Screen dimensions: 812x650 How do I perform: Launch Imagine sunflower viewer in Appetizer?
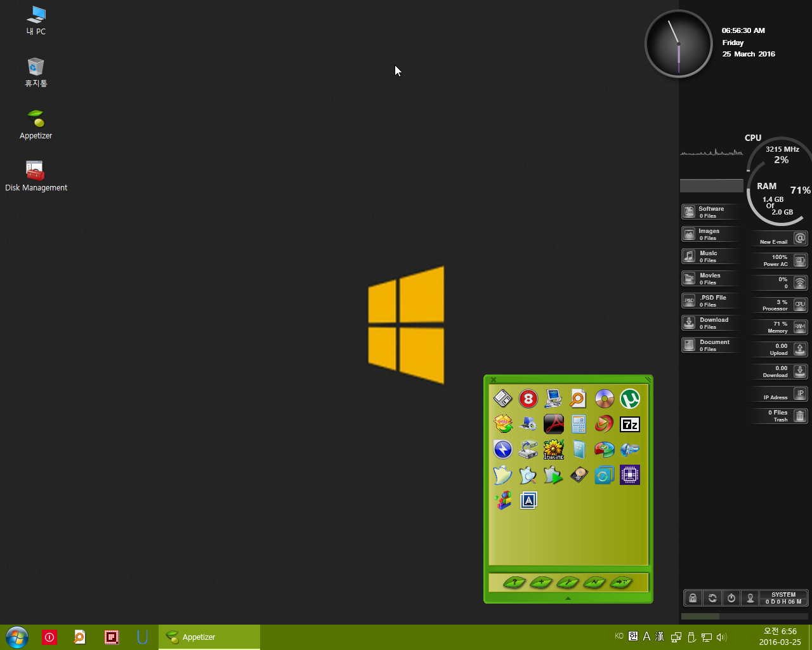click(x=554, y=449)
